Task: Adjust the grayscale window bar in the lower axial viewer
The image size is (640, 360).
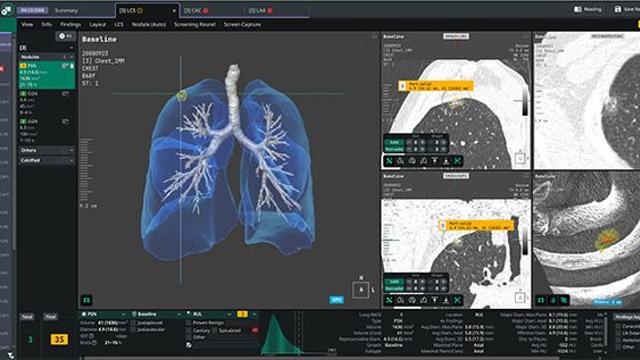Action: tap(524, 241)
